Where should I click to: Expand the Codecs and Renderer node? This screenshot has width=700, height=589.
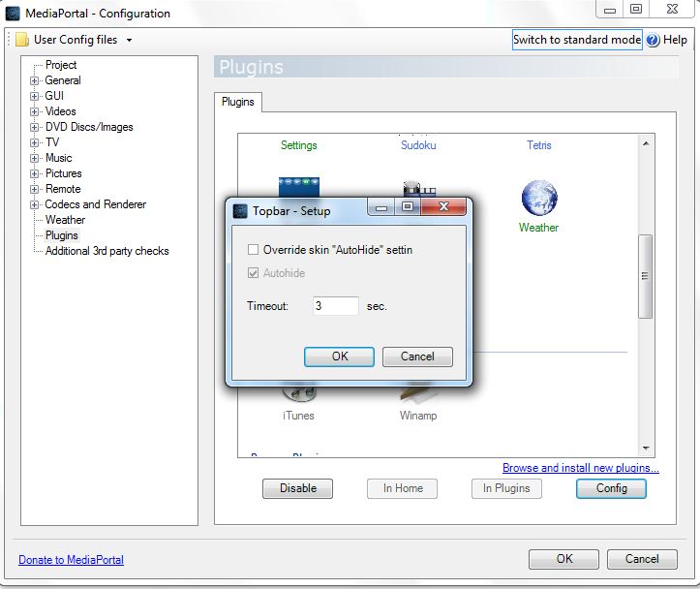pyautogui.click(x=35, y=205)
